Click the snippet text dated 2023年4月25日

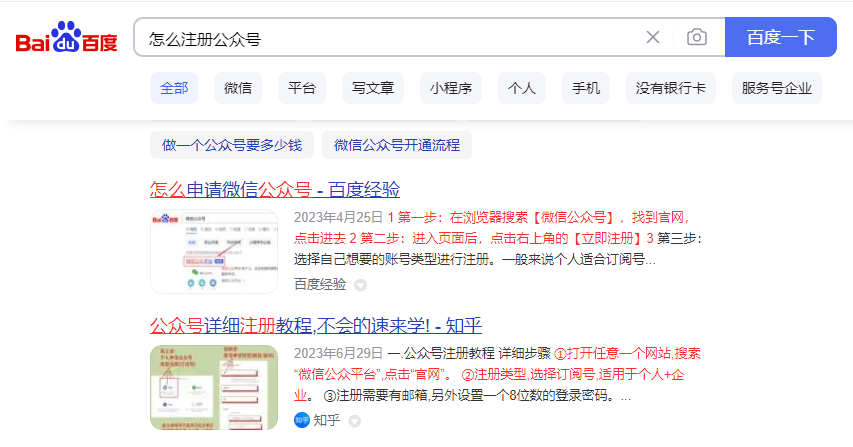pos(498,238)
